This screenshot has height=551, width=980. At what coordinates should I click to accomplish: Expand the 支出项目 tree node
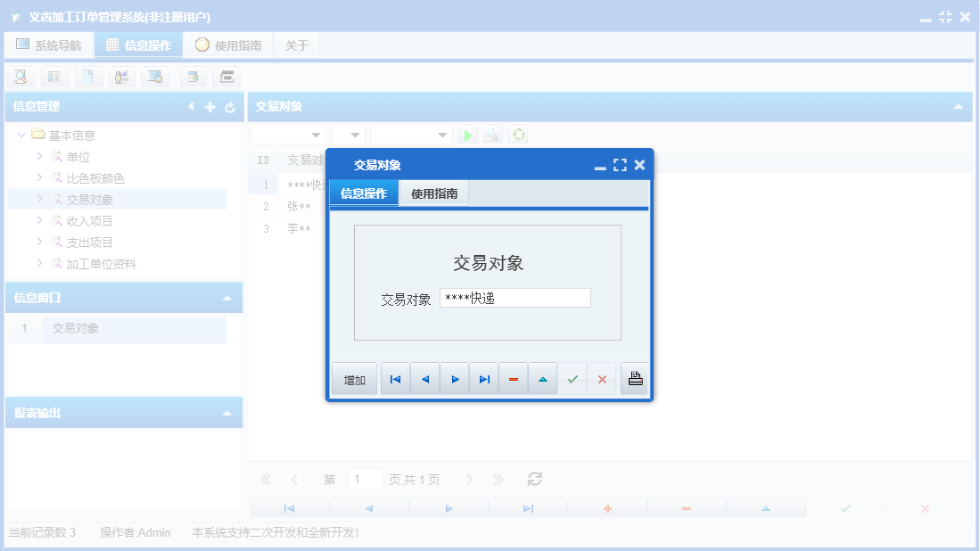click(x=38, y=242)
